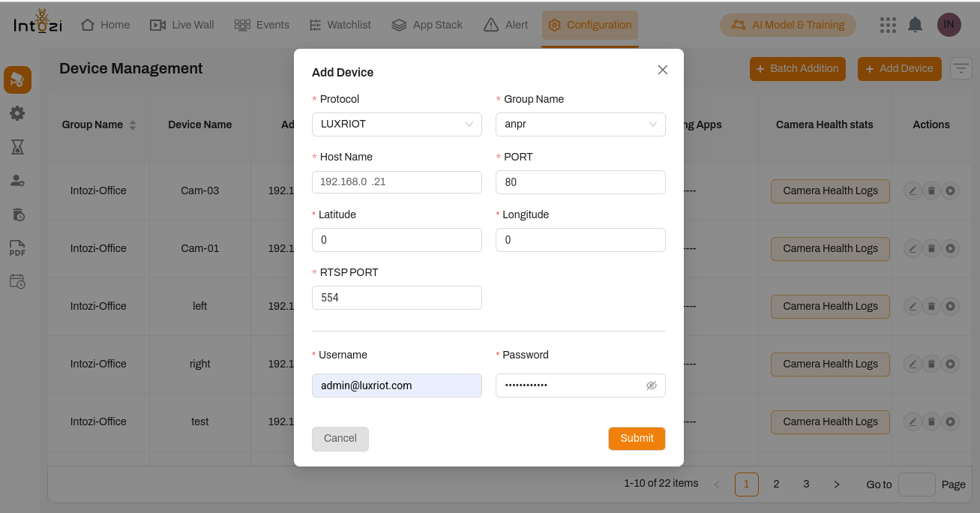Click the calendar schedule sidebar icon
Viewport: 980px width, 513px height.
pyautogui.click(x=17, y=281)
